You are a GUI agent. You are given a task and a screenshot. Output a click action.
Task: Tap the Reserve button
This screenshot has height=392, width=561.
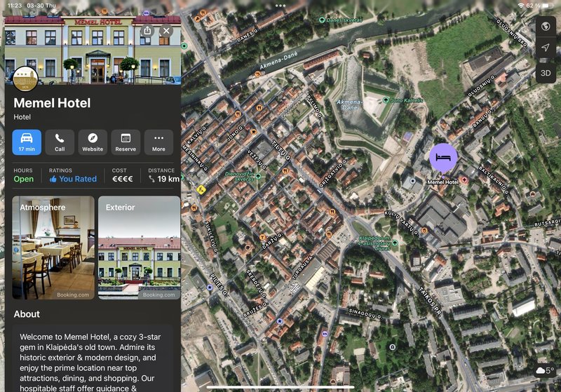(x=126, y=142)
